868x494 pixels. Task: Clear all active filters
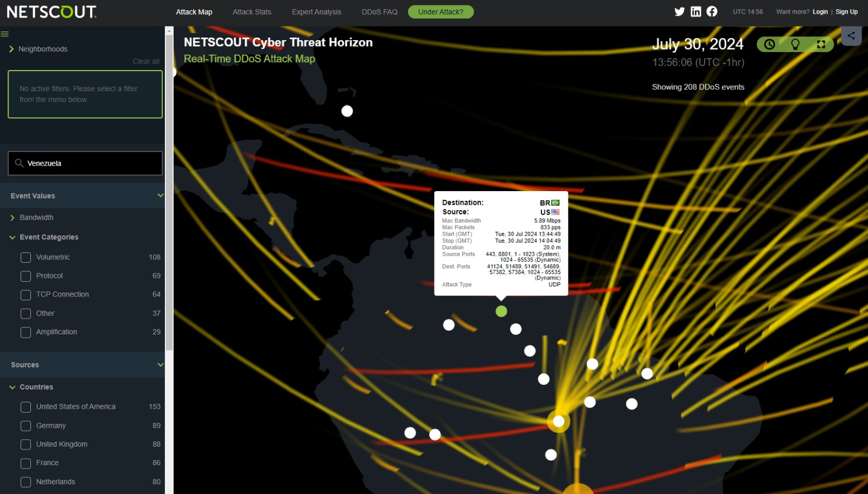click(146, 61)
